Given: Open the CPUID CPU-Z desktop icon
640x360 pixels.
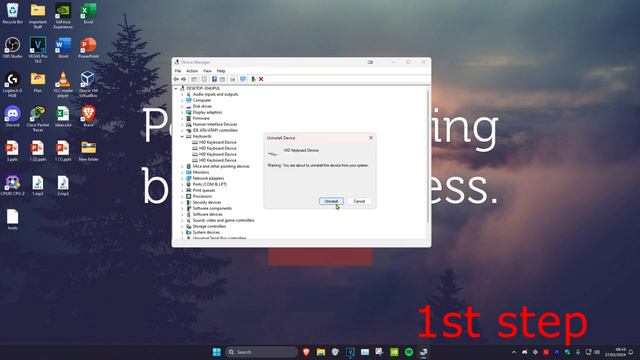Looking at the screenshot, I should point(13,185).
